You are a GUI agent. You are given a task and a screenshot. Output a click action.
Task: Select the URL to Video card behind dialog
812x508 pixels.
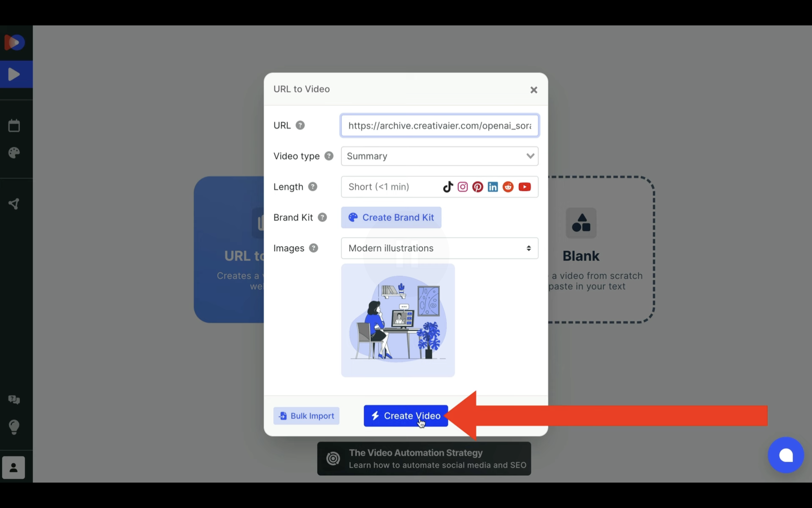(229, 249)
